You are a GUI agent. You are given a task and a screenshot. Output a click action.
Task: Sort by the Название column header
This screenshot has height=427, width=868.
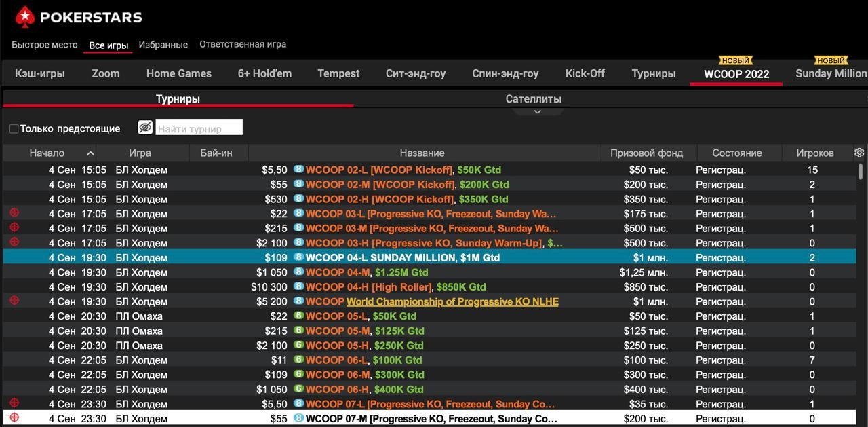tap(422, 153)
